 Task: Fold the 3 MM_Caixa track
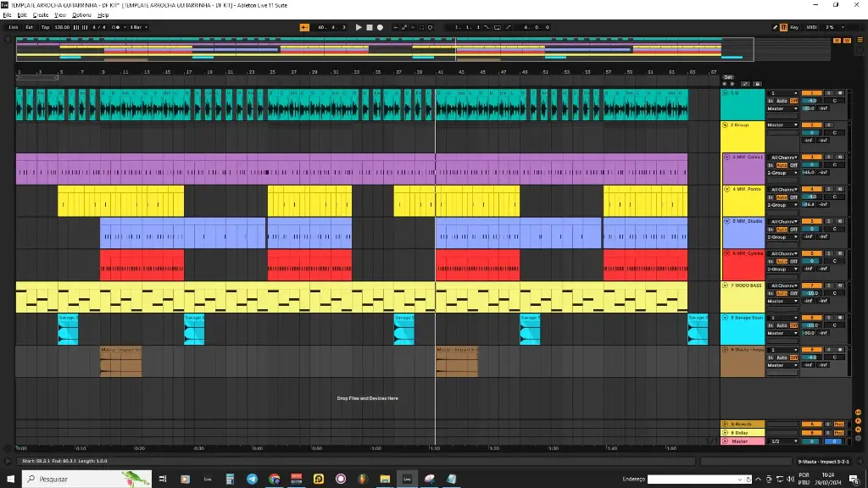pos(726,157)
